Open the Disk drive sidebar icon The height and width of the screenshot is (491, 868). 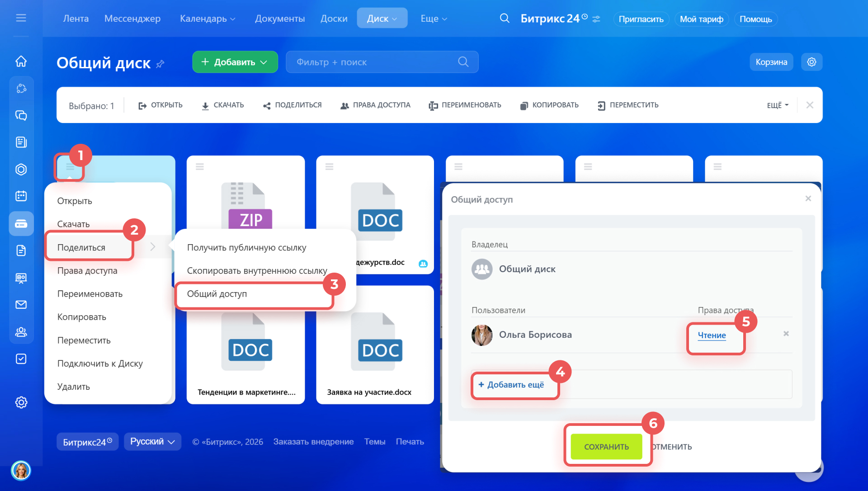[x=21, y=224]
